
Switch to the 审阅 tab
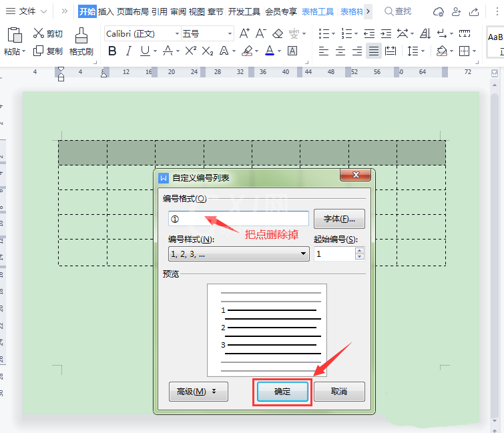click(x=178, y=11)
